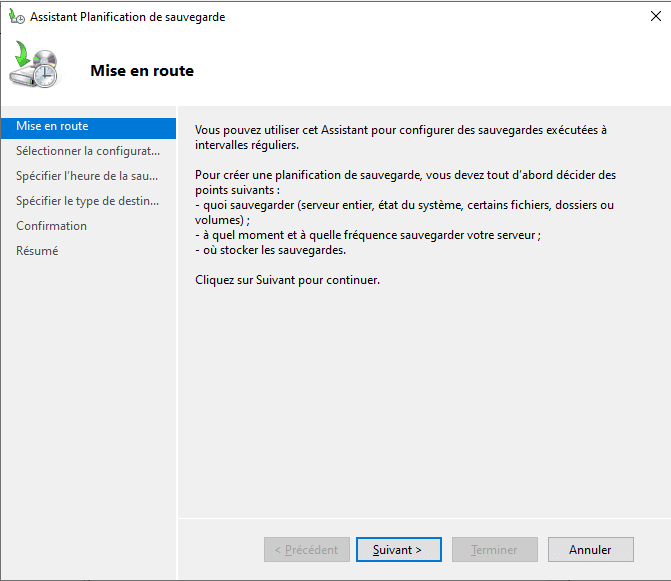Screen dimensions: 671x581
Task: Click the backup wizard icon in title bar
Action: (17, 17)
